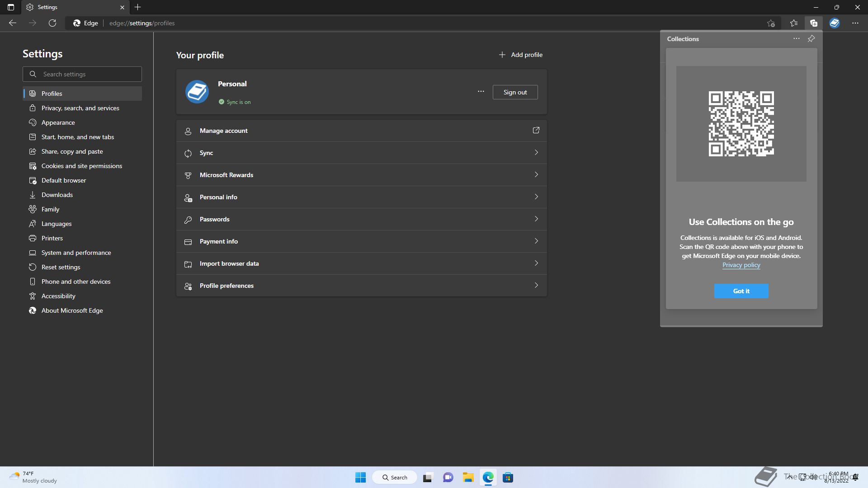Screen dimensions: 868x488
Task: Expand Profile preferences row
Action: [x=362, y=286]
